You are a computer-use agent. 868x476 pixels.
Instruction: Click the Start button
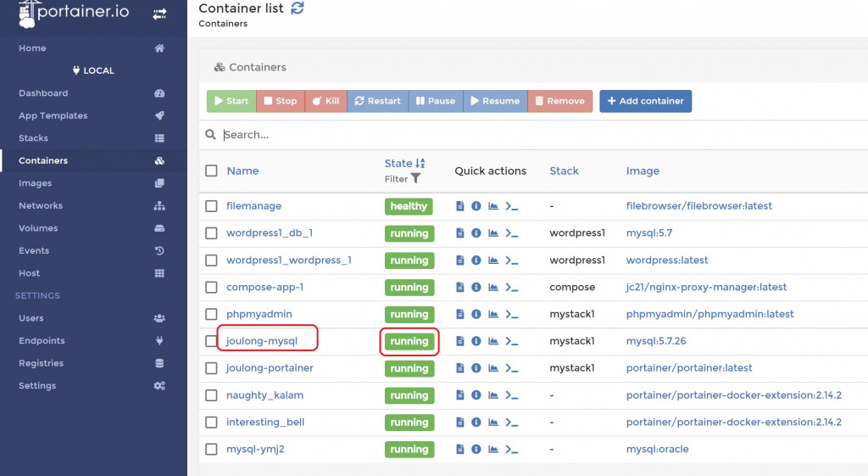(231, 101)
